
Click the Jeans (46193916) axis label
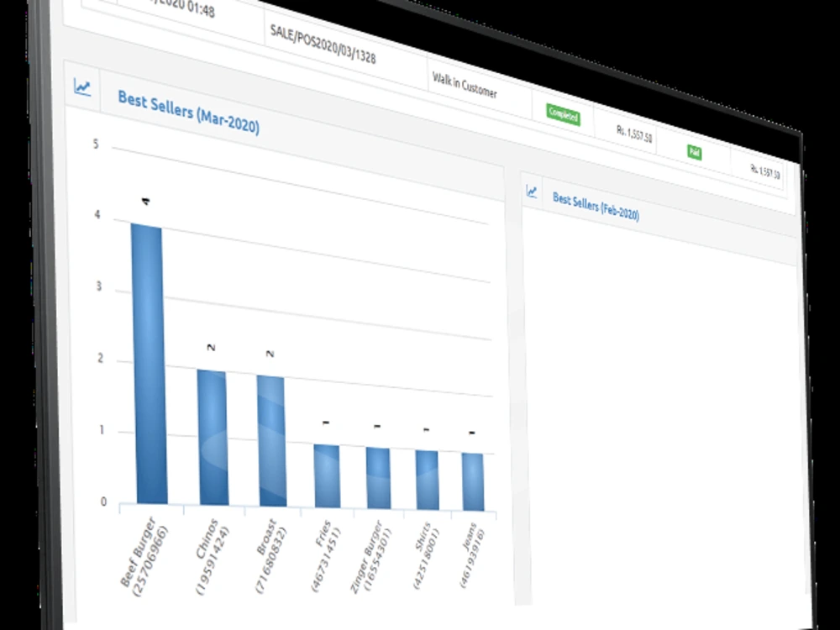(472, 555)
